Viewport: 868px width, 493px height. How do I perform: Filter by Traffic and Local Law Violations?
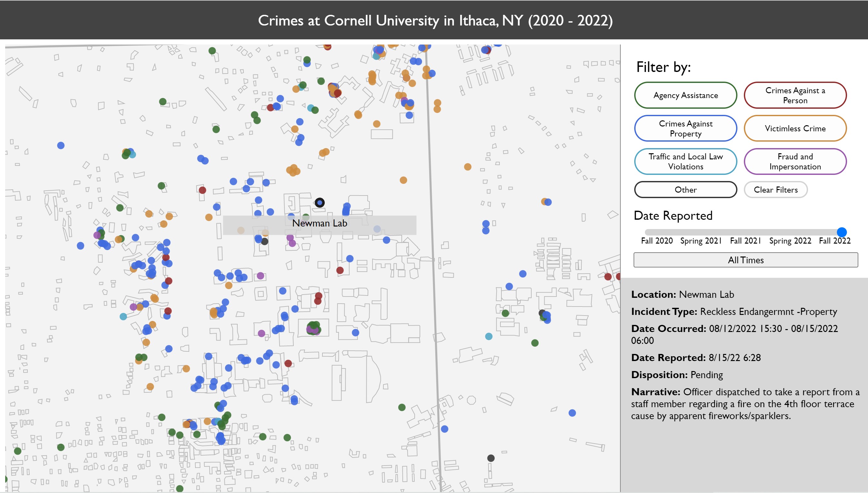point(685,162)
